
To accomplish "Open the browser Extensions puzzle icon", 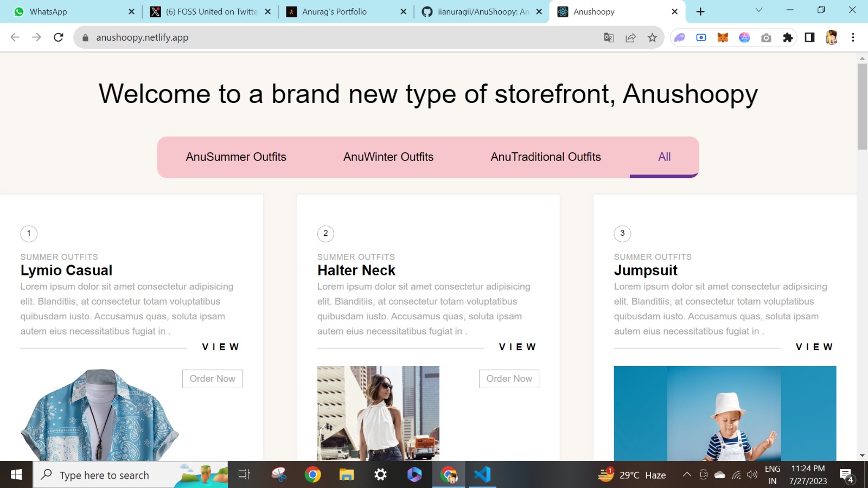I will pos(788,37).
